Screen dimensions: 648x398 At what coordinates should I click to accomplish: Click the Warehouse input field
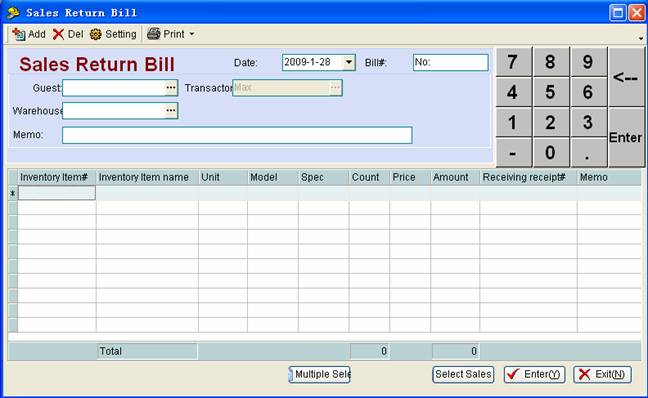point(114,111)
